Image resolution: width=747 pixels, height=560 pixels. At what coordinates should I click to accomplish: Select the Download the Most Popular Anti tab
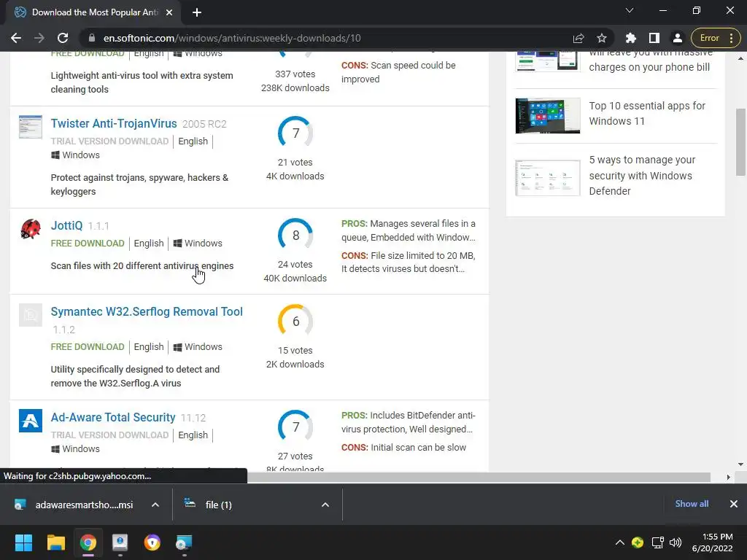pos(94,12)
